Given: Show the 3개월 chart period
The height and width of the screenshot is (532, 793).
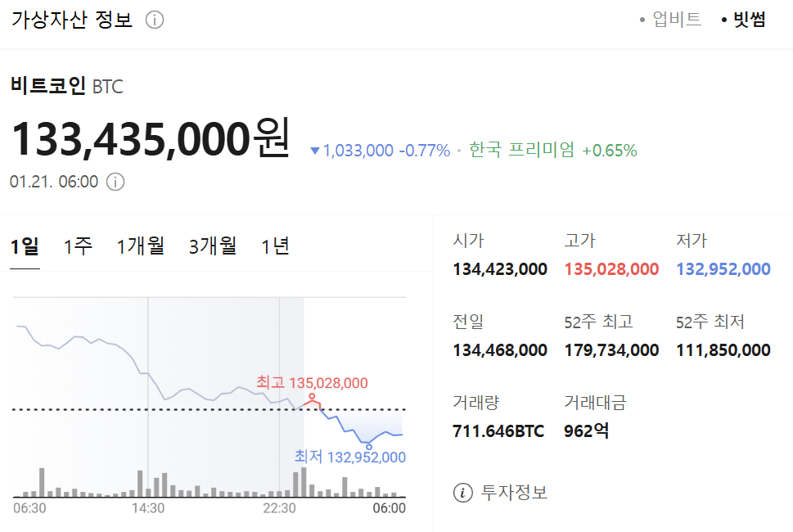Looking at the screenshot, I should click(x=213, y=246).
